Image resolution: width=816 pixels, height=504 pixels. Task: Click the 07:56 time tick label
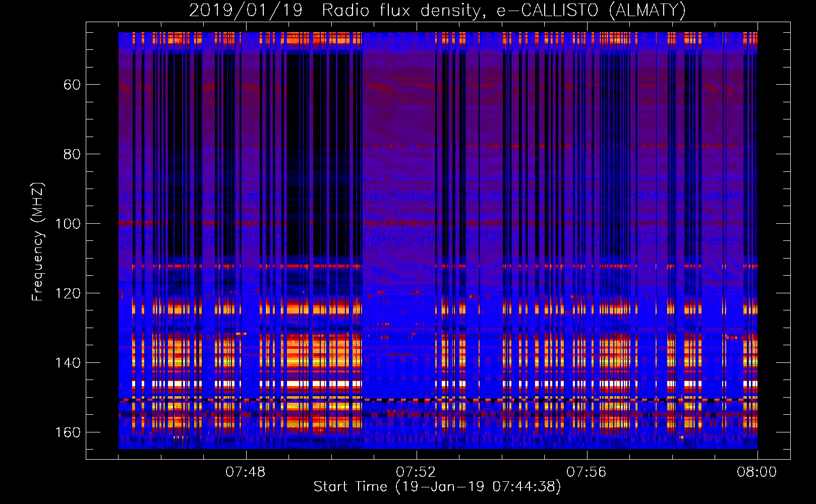(587, 472)
